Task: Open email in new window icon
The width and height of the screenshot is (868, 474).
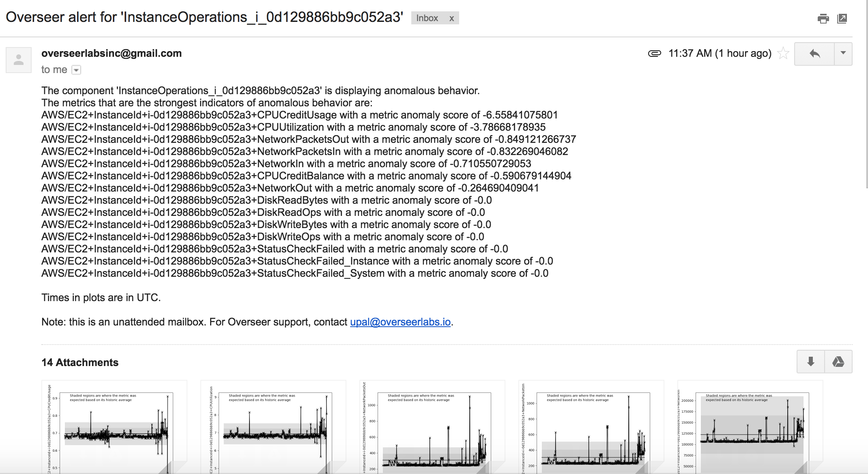Action: 842,19
